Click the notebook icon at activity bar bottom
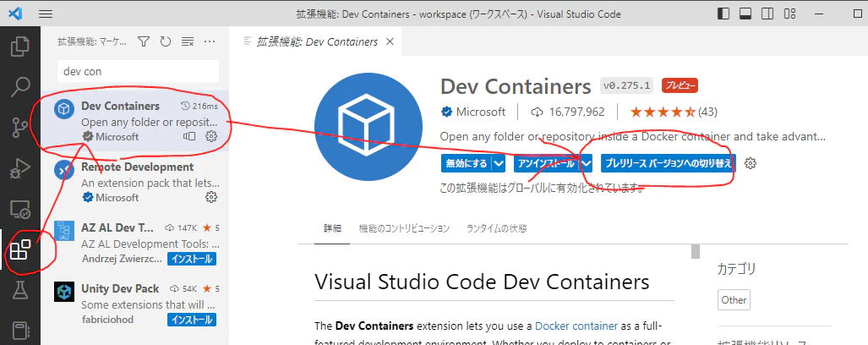The width and height of the screenshot is (868, 345). [x=20, y=330]
